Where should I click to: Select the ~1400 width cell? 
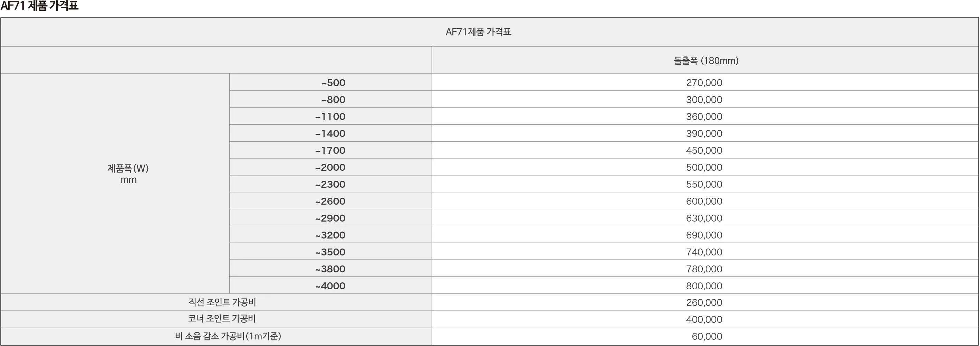point(330,134)
